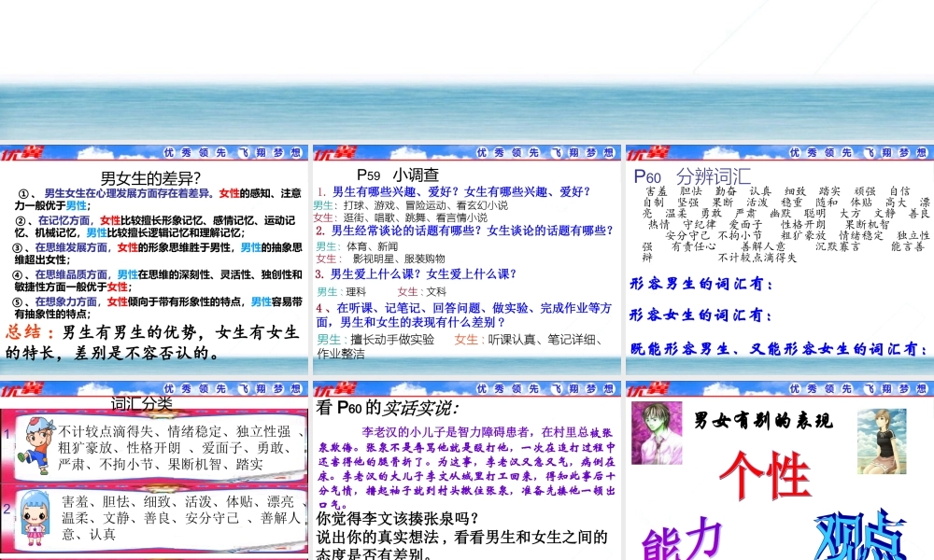Open the 看P60的实话实说 slide
Viewport: 934px width, 560px height.
(x=466, y=470)
